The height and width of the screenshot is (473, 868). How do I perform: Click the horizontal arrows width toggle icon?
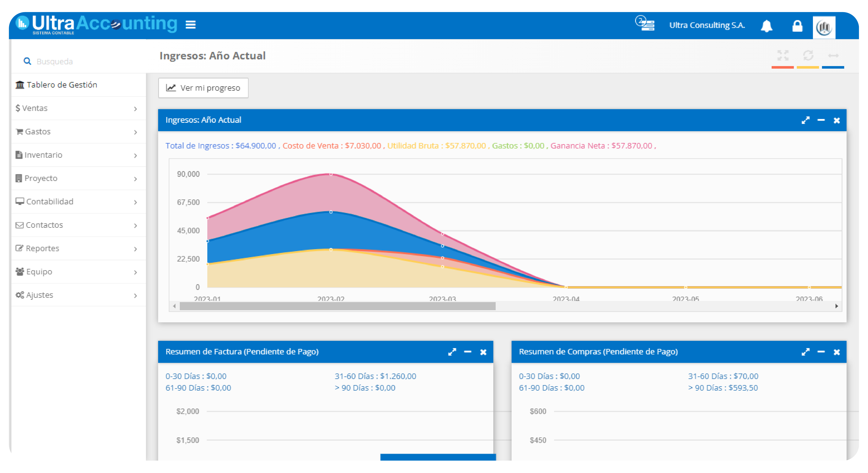coord(833,56)
